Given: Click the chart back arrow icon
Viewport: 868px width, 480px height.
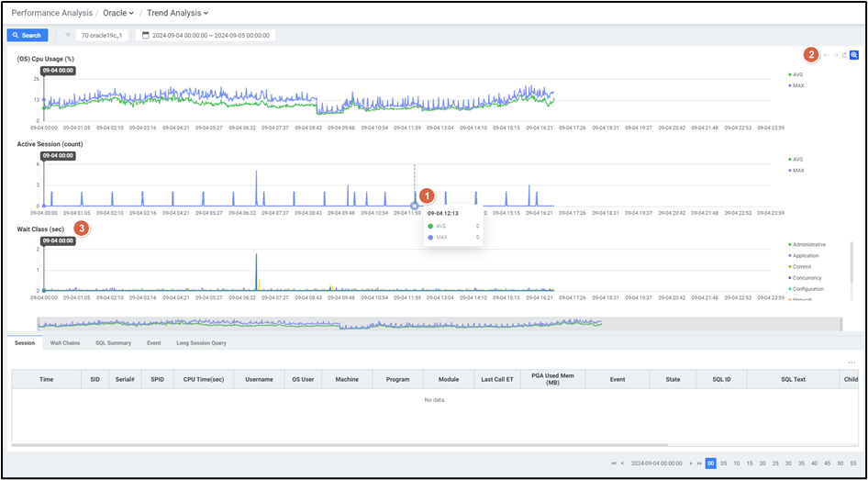Looking at the screenshot, I should pyautogui.click(x=826, y=55).
